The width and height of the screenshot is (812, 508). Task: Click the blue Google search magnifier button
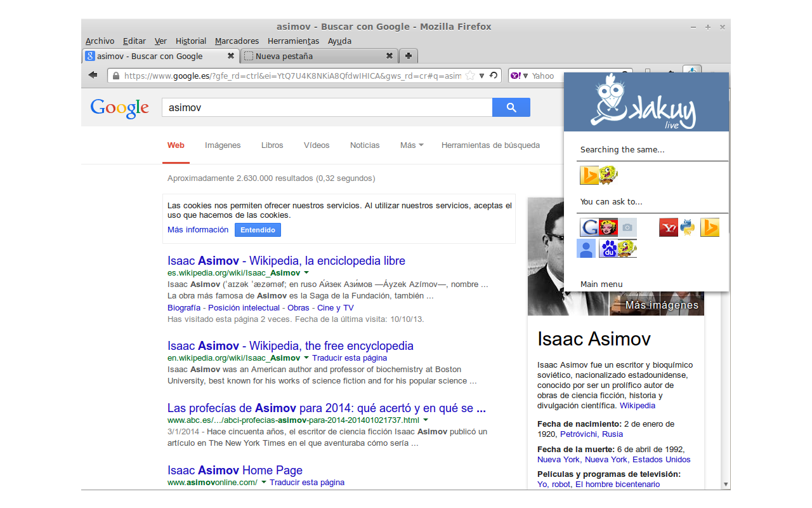(511, 107)
